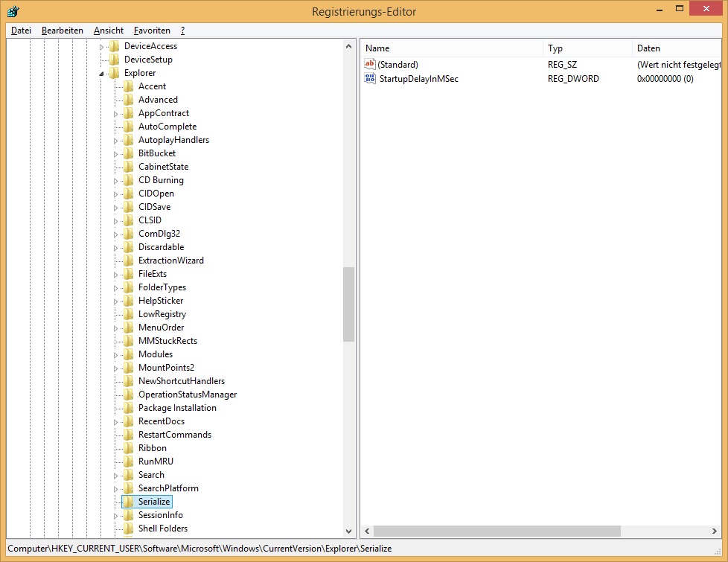Click the (Standard) string value icon

coord(369,64)
